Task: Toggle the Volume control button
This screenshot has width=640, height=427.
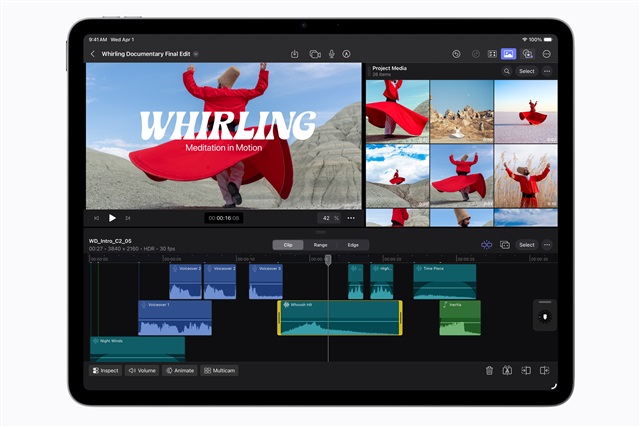Action: click(x=141, y=370)
